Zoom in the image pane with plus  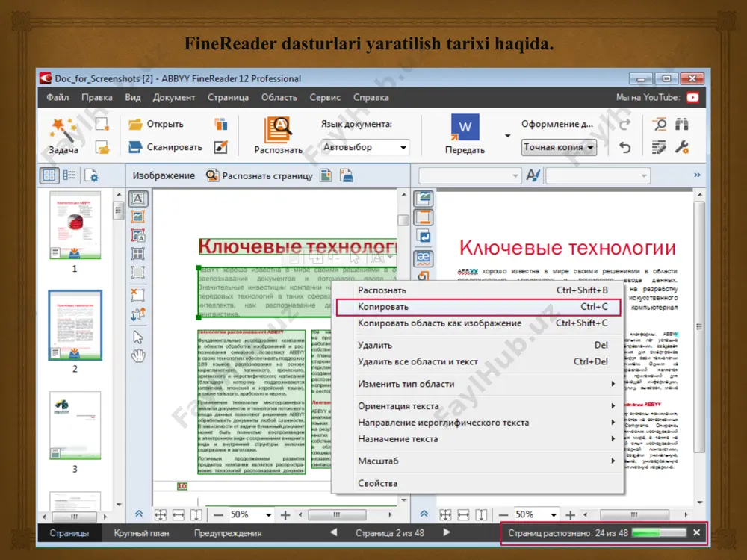(x=285, y=514)
